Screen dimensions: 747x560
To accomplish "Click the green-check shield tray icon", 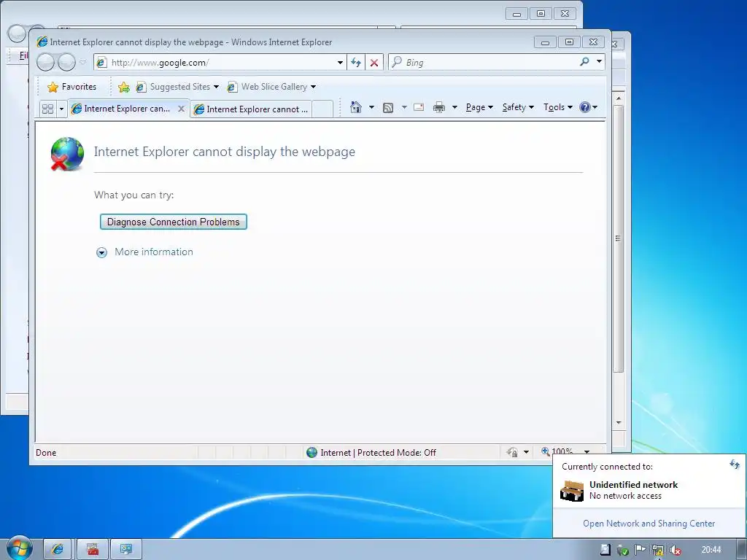I will 622,550.
